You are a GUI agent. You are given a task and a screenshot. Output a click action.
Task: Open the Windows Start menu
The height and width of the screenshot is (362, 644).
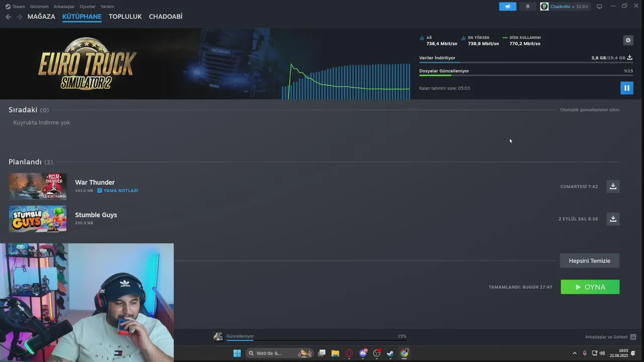click(x=237, y=353)
